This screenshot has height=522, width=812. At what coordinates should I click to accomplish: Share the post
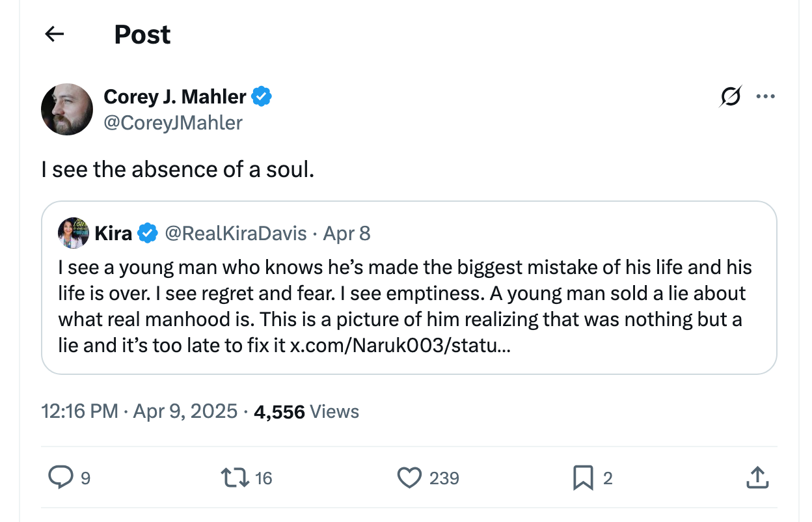(757, 478)
